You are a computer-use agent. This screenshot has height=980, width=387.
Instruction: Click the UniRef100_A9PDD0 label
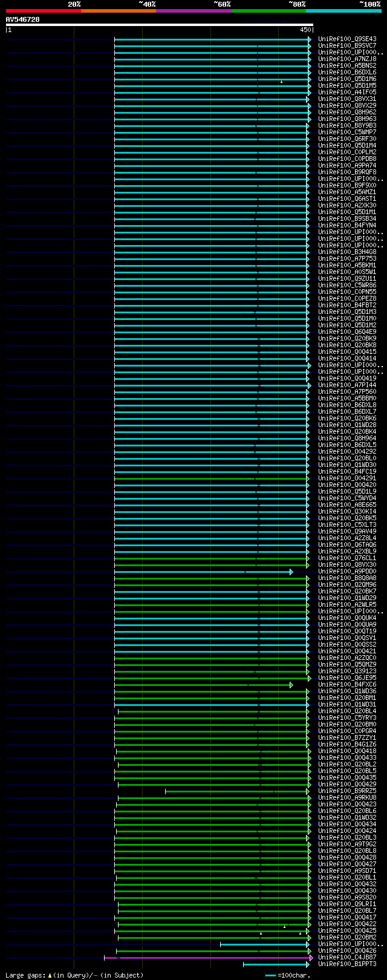[347, 571]
